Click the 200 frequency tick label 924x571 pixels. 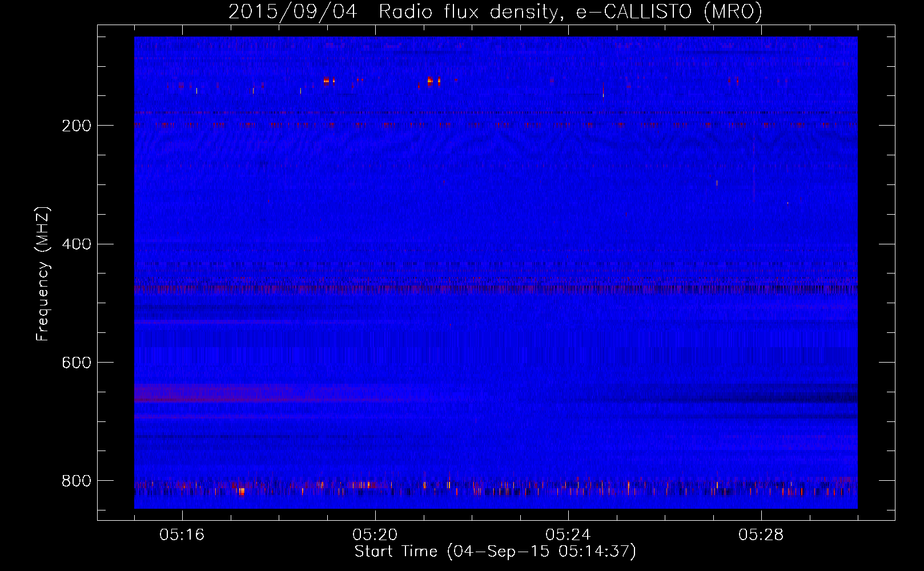pos(77,126)
